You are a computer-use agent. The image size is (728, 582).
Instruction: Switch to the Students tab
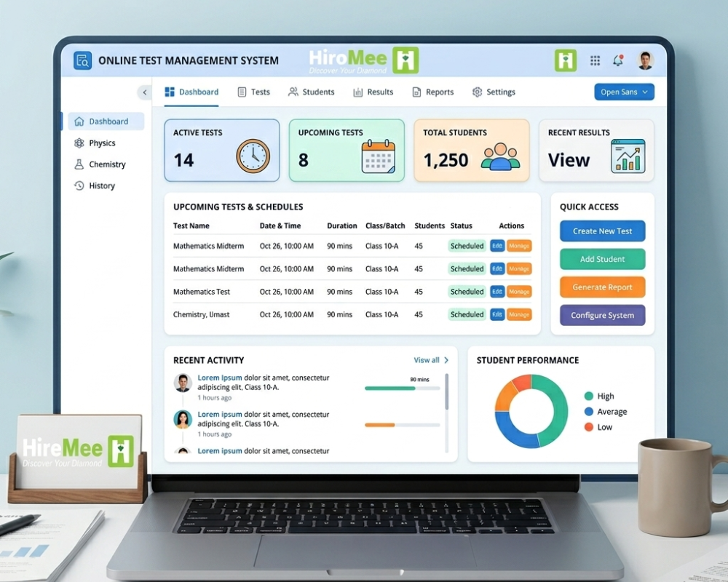pos(311,92)
